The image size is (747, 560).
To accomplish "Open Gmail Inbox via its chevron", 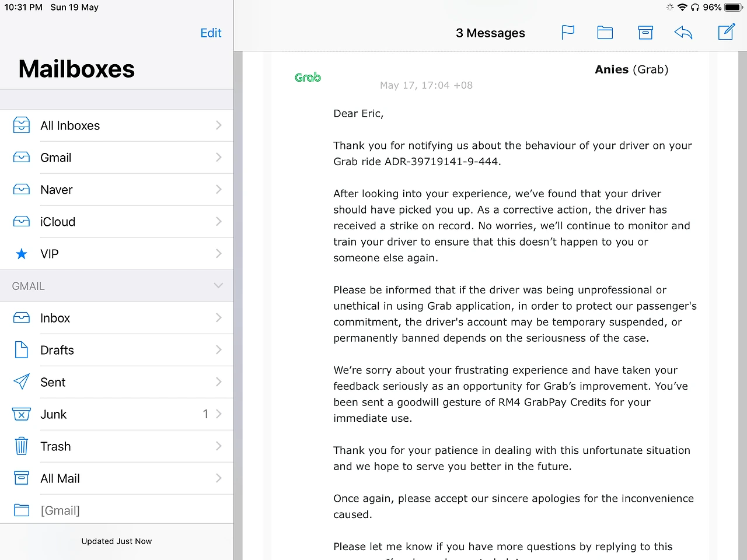I will click(x=219, y=318).
